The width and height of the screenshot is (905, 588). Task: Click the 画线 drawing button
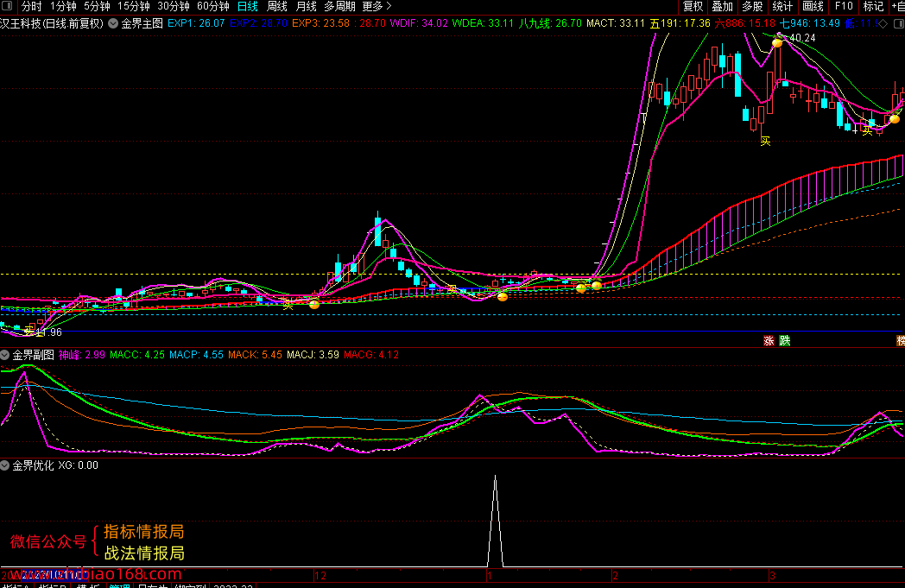pos(813,6)
